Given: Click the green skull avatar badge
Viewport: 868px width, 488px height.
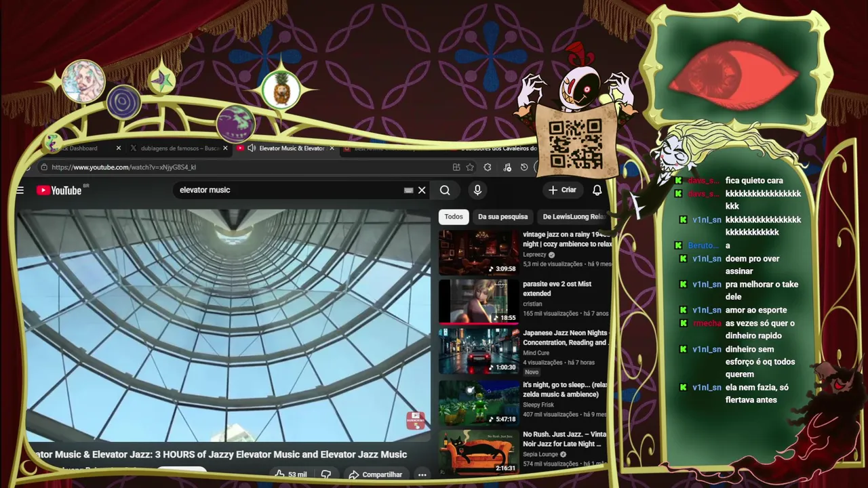Looking at the screenshot, I should (235, 123).
